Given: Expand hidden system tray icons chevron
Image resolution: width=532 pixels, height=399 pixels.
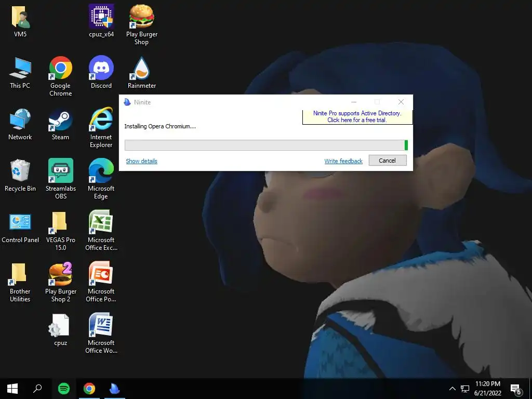Looking at the screenshot, I should (453, 389).
